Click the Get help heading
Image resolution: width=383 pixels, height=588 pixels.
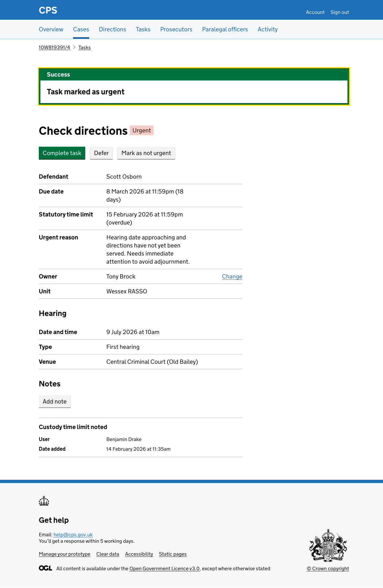pos(54,520)
